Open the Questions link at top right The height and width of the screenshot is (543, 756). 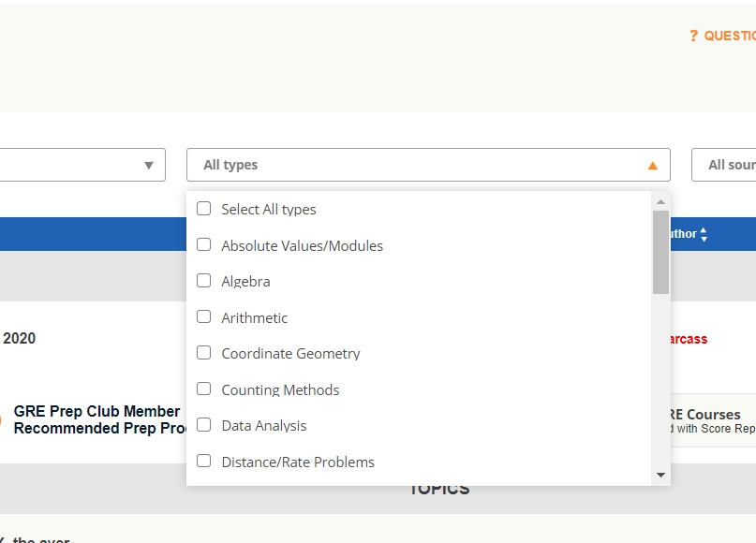click(729, 36)
